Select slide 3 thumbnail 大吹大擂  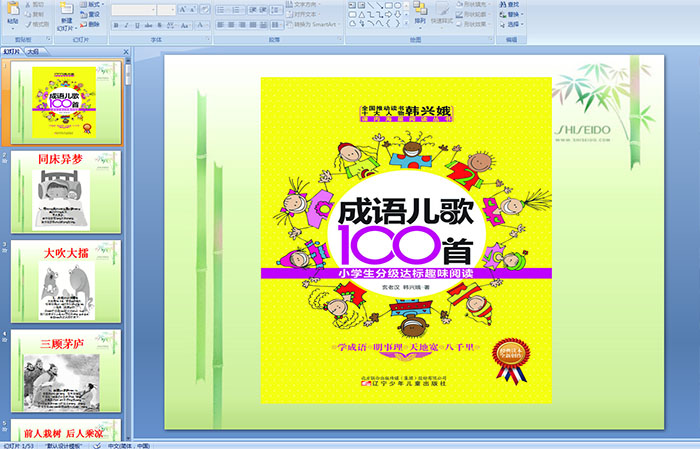[x=66, y=281]
